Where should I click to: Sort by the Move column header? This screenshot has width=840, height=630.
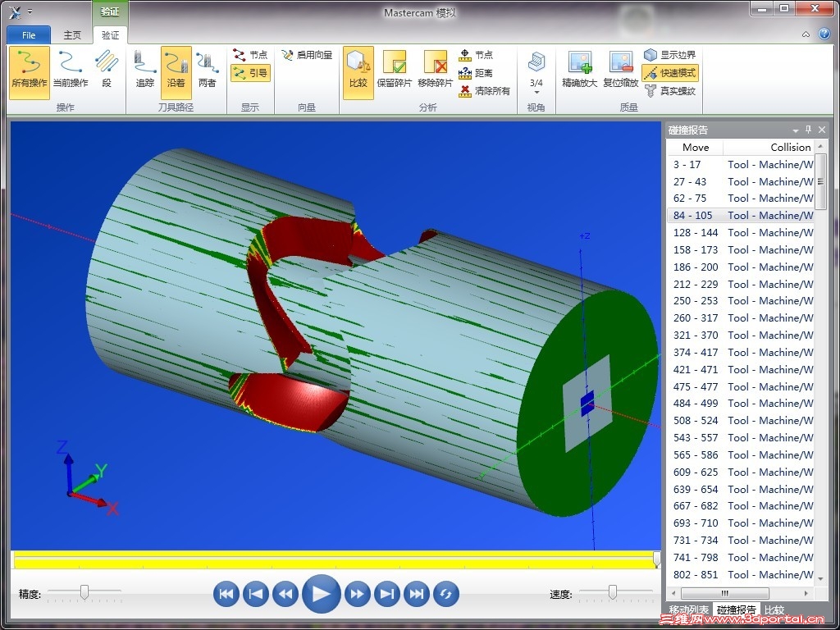696,148
